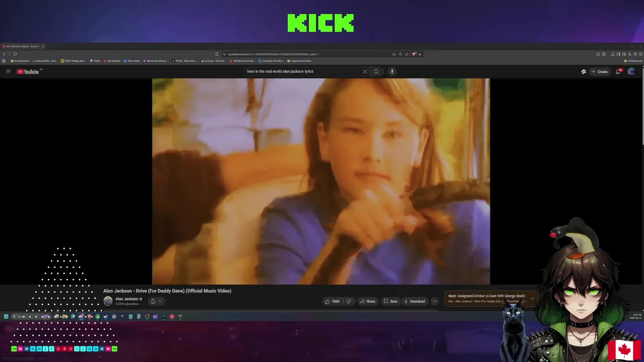Click the video title text
The height and width of the screenshot is (362, 644).
(x=167, y=291)
